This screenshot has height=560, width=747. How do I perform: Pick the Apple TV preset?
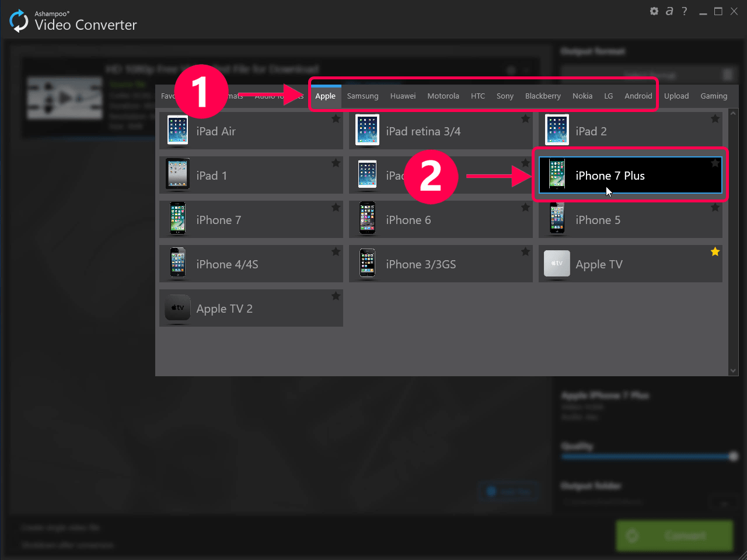click(630, 264)
